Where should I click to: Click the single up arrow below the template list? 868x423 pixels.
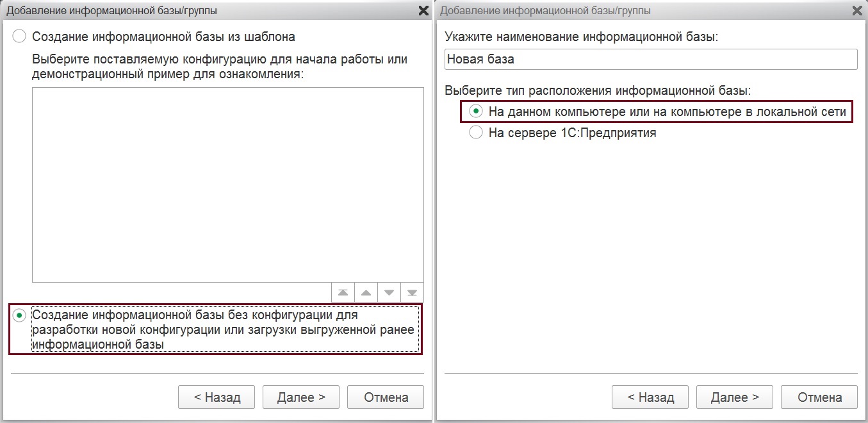(366, 293)
